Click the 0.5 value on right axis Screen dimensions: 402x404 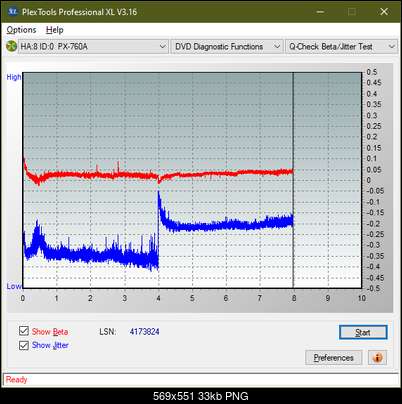[x=372, y=72]
